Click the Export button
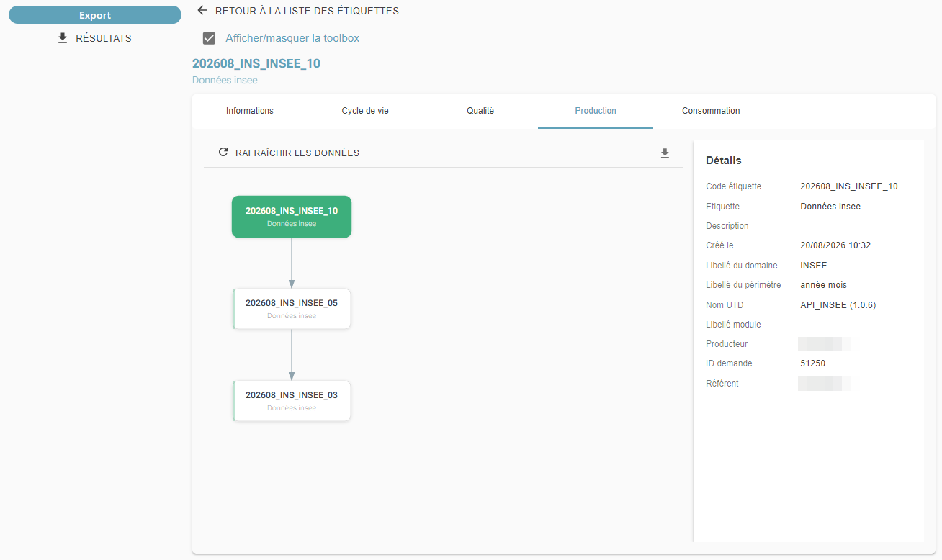 pos(95,15)
